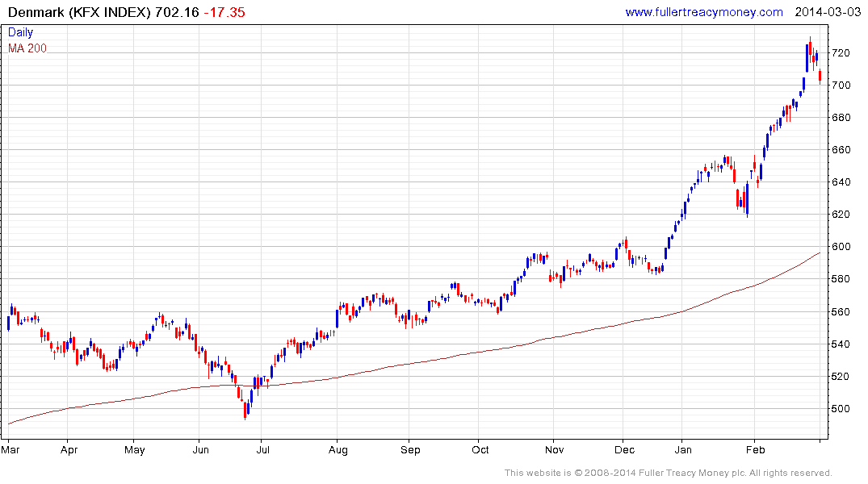Click the 720 price axis label
This screenshot has width=868, height=484.
[x=841, y=53]
